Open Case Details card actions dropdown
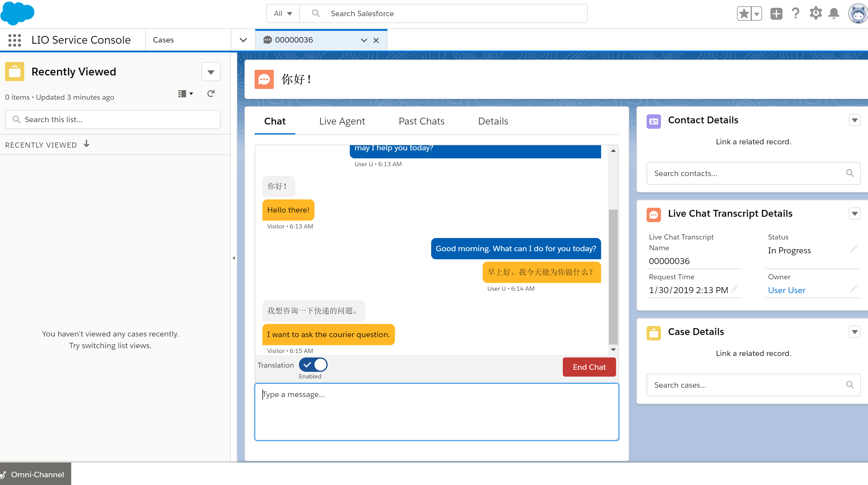 click(x=855, y=332)
